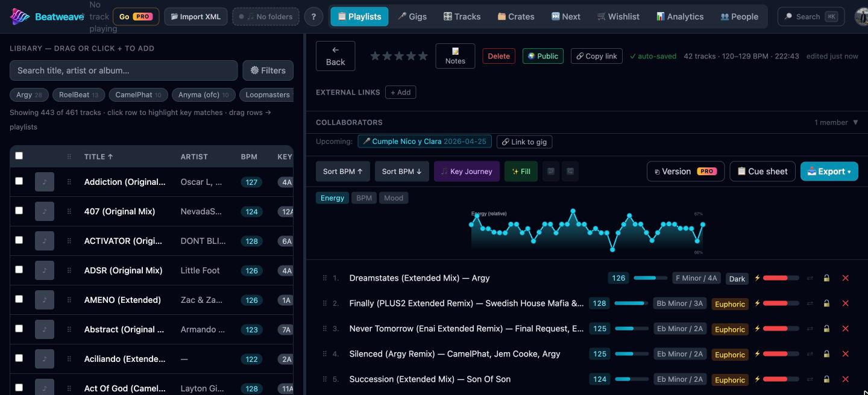Set the rating to five stars
868x395 pixels.
point(423,56)
